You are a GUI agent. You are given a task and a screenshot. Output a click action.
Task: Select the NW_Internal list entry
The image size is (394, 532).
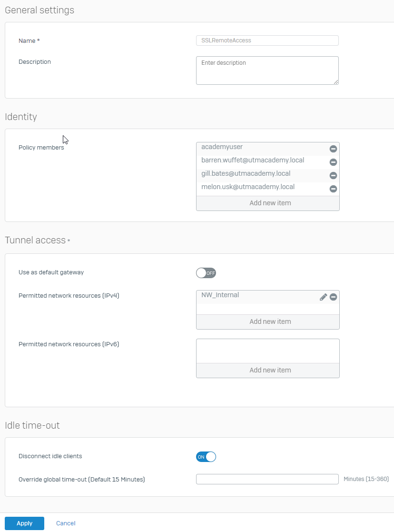coord(257,295)
